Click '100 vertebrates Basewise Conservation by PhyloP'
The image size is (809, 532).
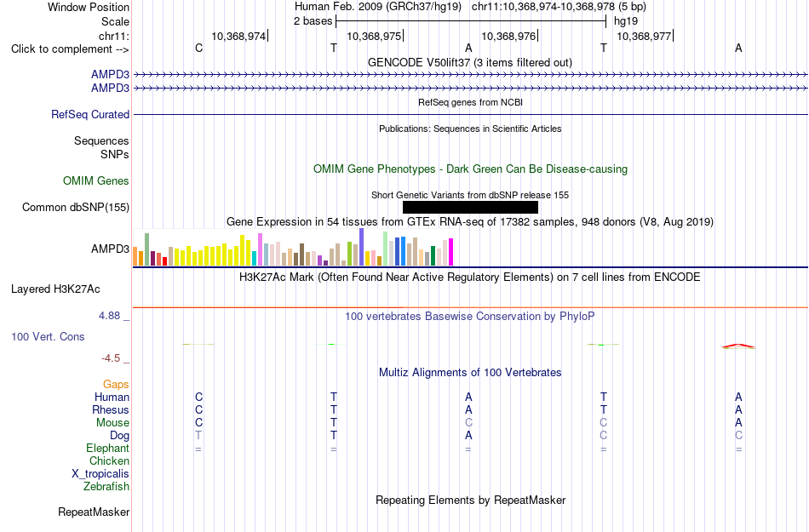(470, 316)
